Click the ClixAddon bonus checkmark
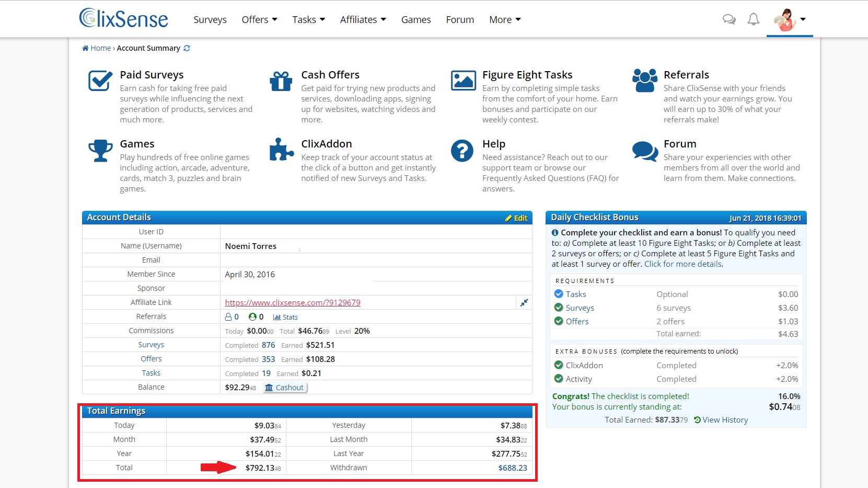This screenshot has width=868, height=488. (x=559, y=365)
